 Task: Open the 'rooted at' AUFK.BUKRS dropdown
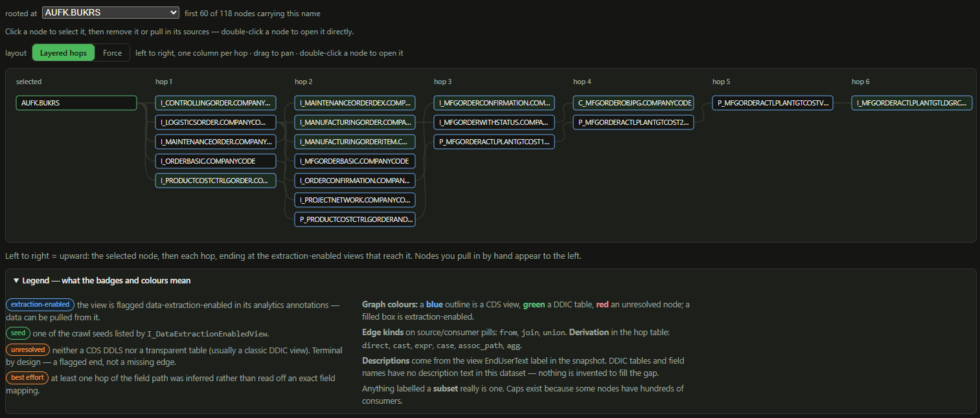pos(111,12)
